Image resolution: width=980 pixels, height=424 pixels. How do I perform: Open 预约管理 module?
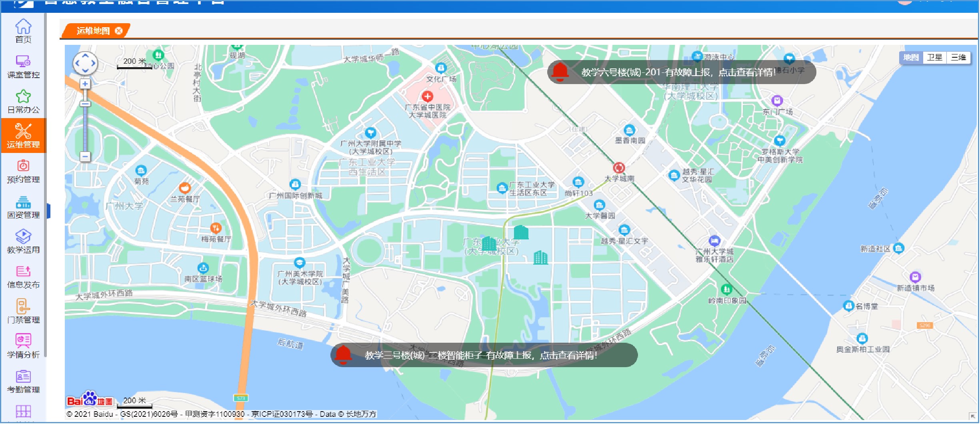[23, 171]
